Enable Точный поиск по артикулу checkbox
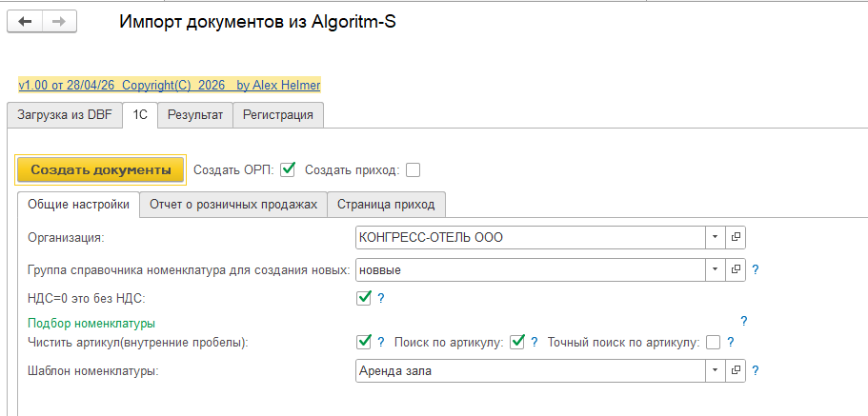This screenshot has height=416, width=868. 714,343
